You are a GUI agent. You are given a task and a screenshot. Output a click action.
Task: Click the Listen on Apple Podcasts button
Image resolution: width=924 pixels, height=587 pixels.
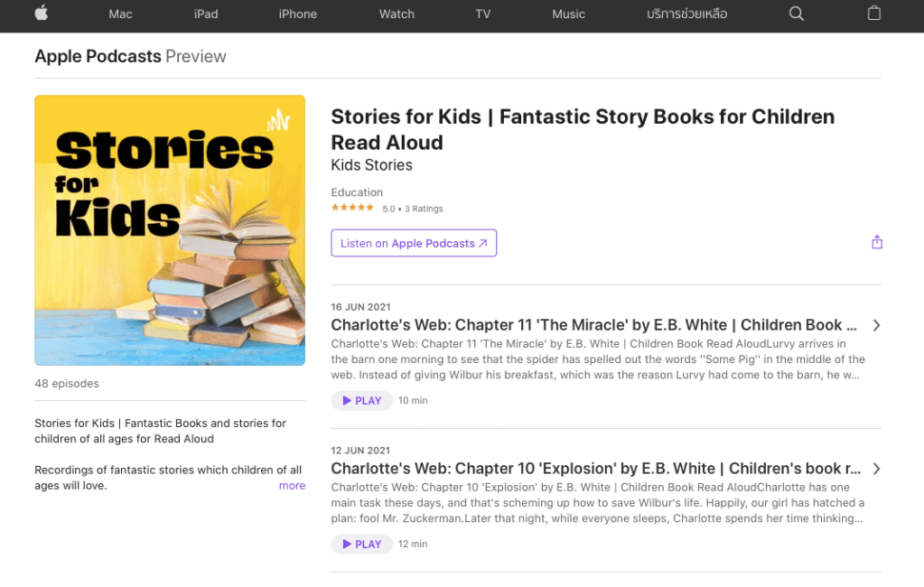pos(414,243)
